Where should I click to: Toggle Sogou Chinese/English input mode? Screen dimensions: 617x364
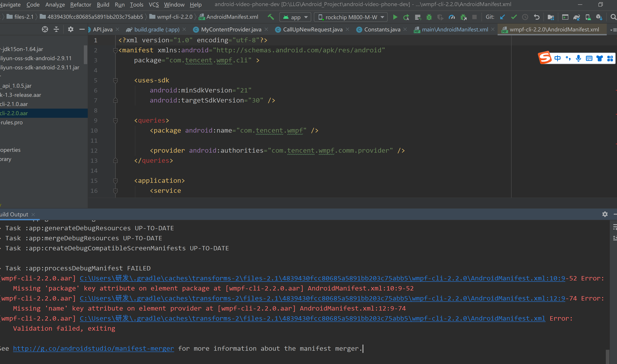557,58
